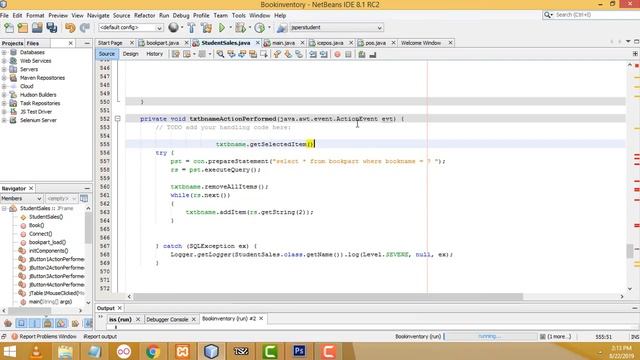Expand the Hudson Builders node
Screen dimensions: 640x360
[x=4, y=95]
